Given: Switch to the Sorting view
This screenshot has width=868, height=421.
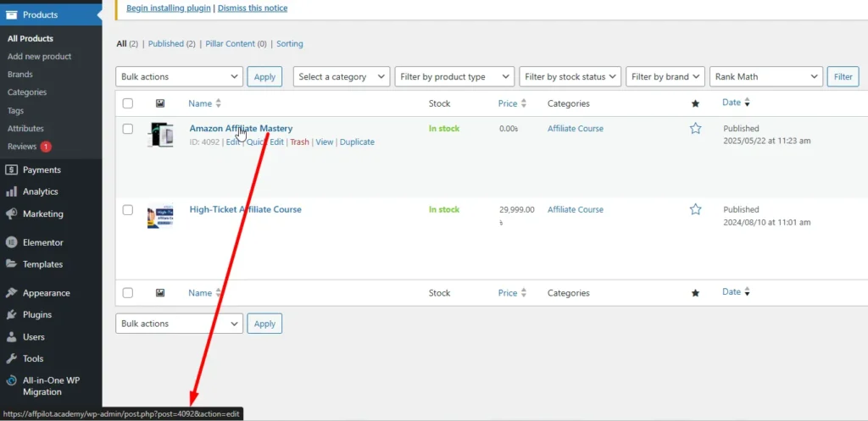Looking at the screenshot, I should [290, 44].
